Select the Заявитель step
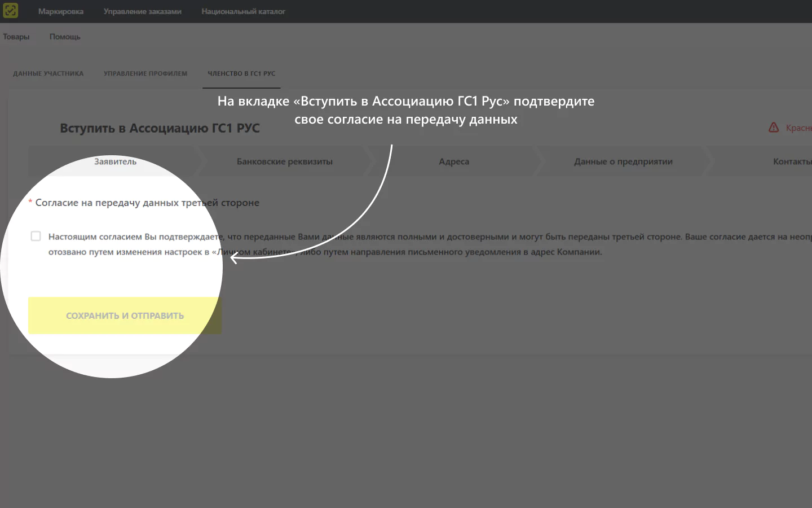The image size is (812, 508). [115, 161]
